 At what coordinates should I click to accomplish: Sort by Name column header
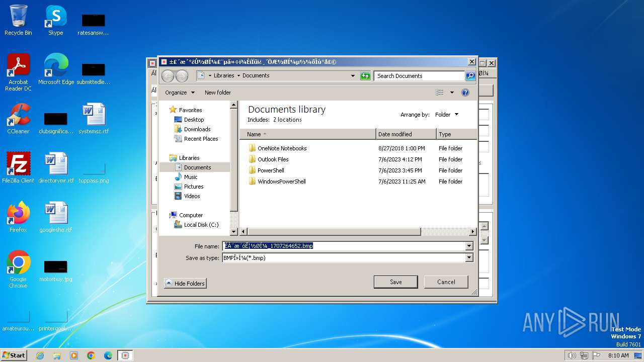pyautogui.click(x=308, y=134)
